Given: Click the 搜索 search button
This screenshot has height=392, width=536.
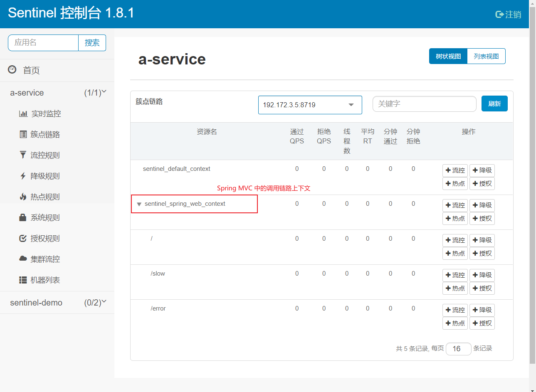Looking at the screenshot, I should 92,43.
